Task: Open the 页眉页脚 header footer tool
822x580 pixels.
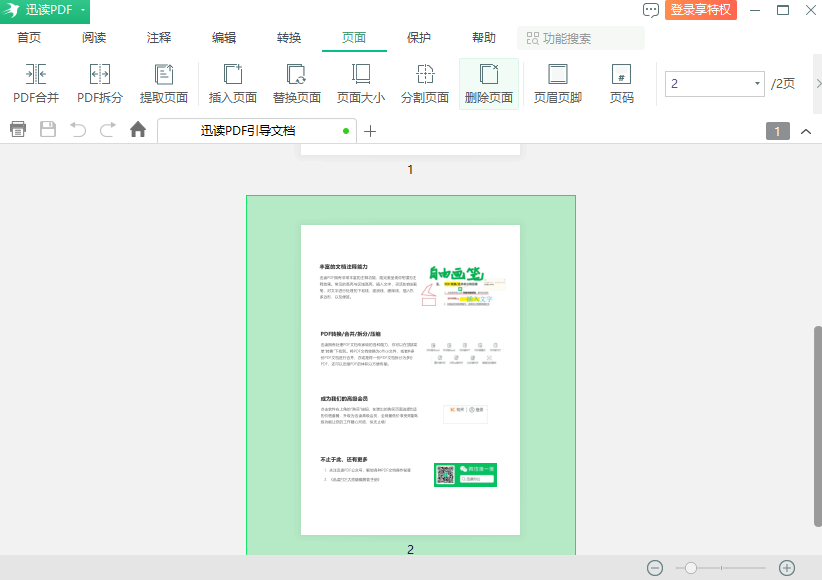Action: [x=558, y=83]
